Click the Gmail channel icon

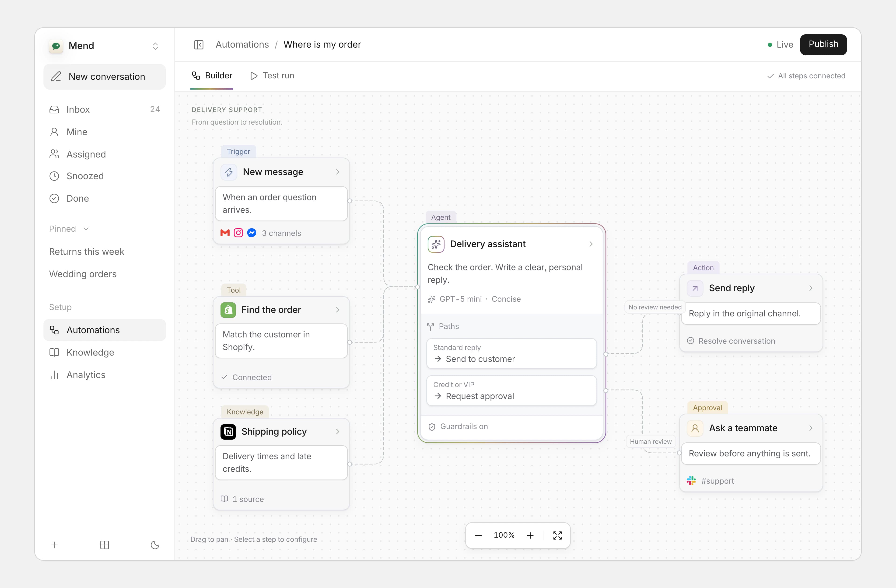pos(225,233)
